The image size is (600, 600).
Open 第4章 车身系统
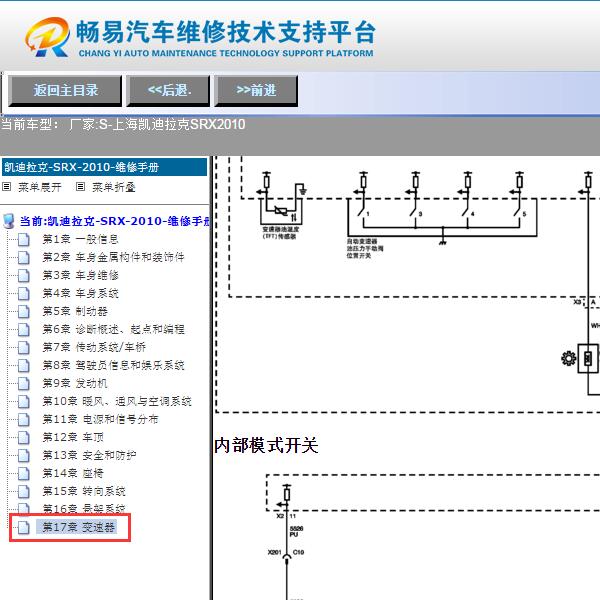tap(80, 293)
